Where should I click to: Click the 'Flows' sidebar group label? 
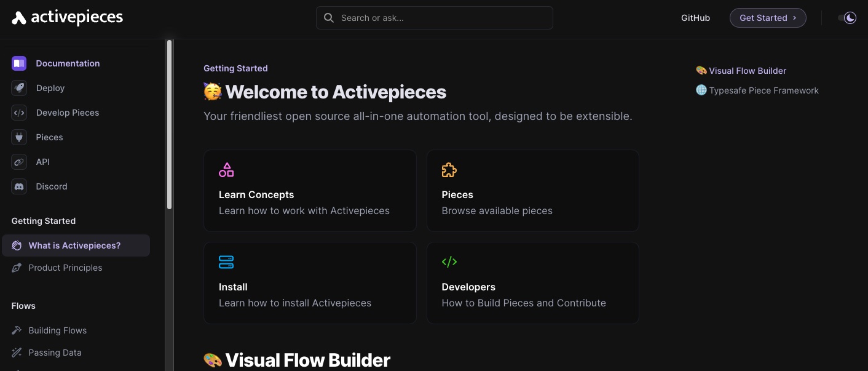[23, 306]
